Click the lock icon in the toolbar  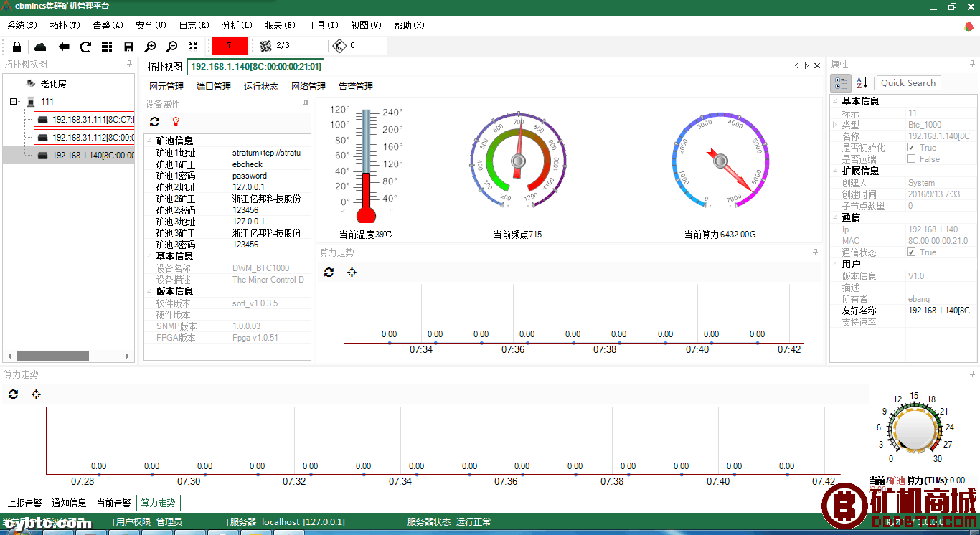coord(17,47)
